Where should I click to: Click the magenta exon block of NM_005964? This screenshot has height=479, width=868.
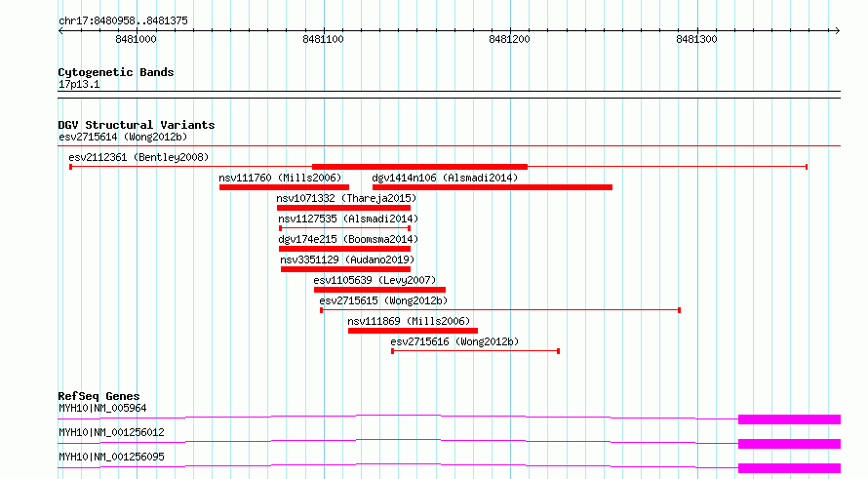point(789,419)
